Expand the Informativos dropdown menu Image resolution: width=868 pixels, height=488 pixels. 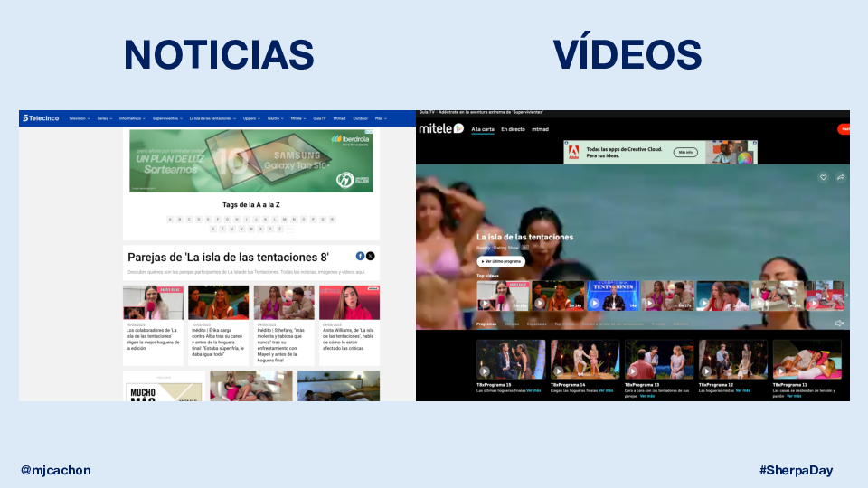[132, 118]
